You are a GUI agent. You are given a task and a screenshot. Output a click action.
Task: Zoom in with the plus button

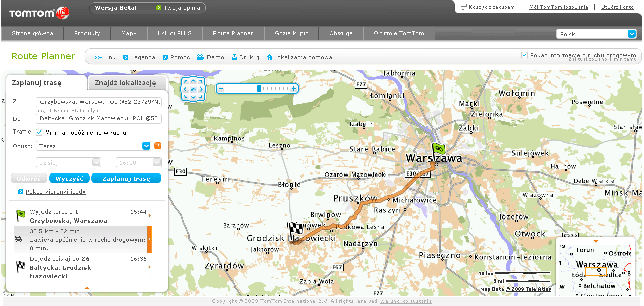click(x=294, y=89)
